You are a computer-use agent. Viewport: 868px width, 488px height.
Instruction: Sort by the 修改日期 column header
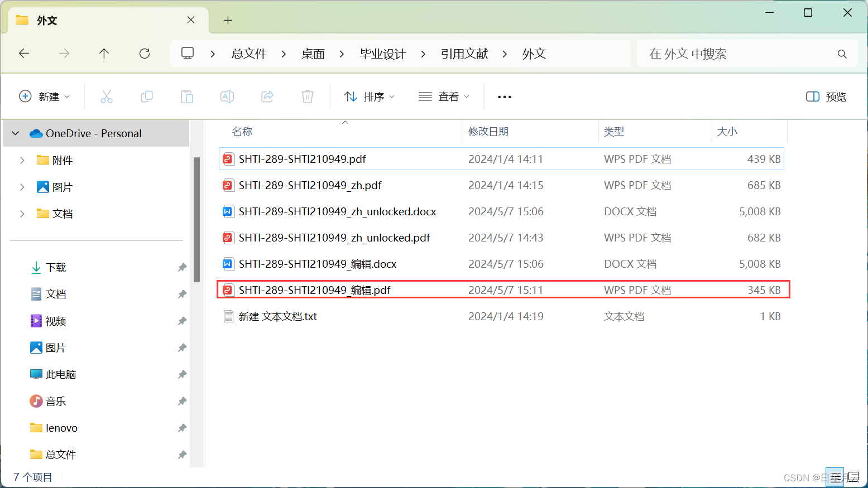pyautogui.click(x=488, y=132)
